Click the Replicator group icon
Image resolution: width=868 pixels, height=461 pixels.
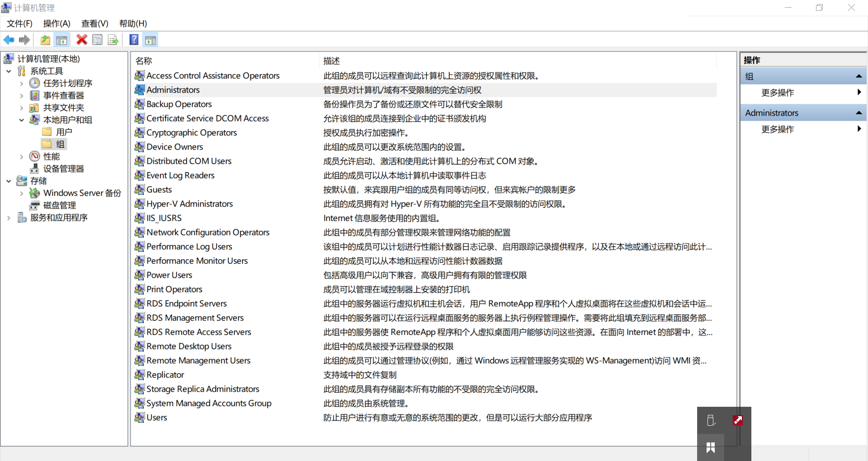click(140, 375)
